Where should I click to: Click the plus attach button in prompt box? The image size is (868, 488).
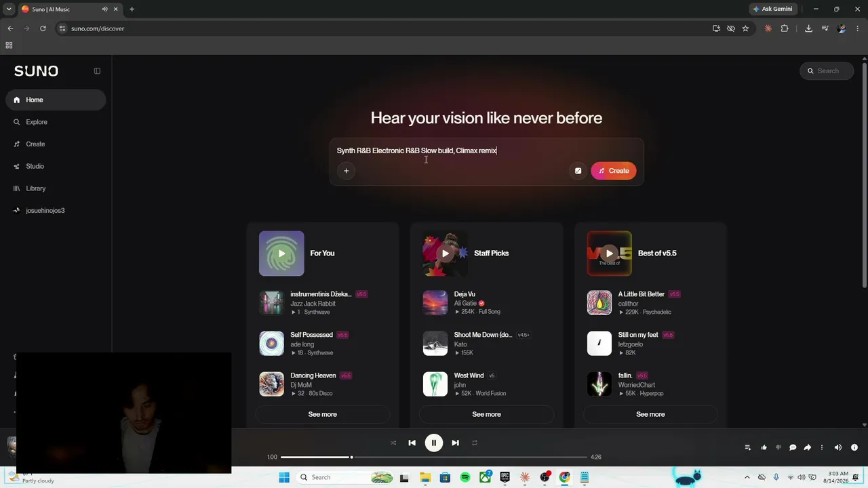pyautogui.click(x=346, y=171)
